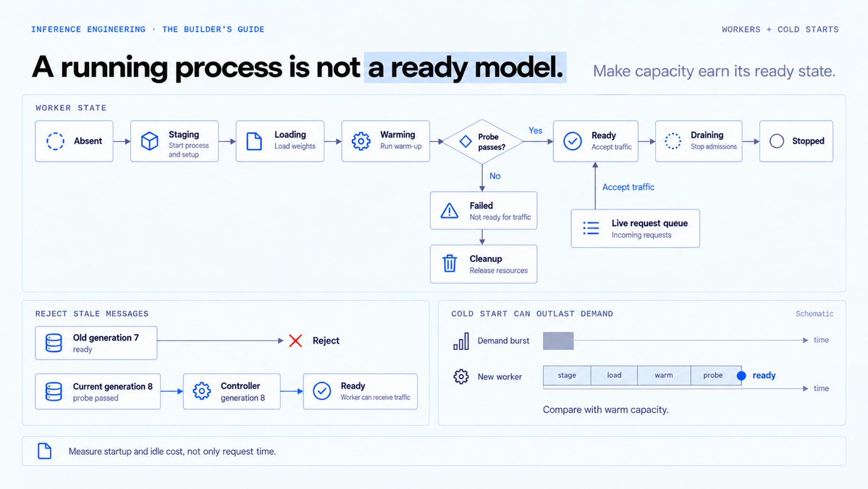Select "Measure startup and idle cost, not only request time."
The height and width of the screenshot is (489, 868).
point(172,451)
